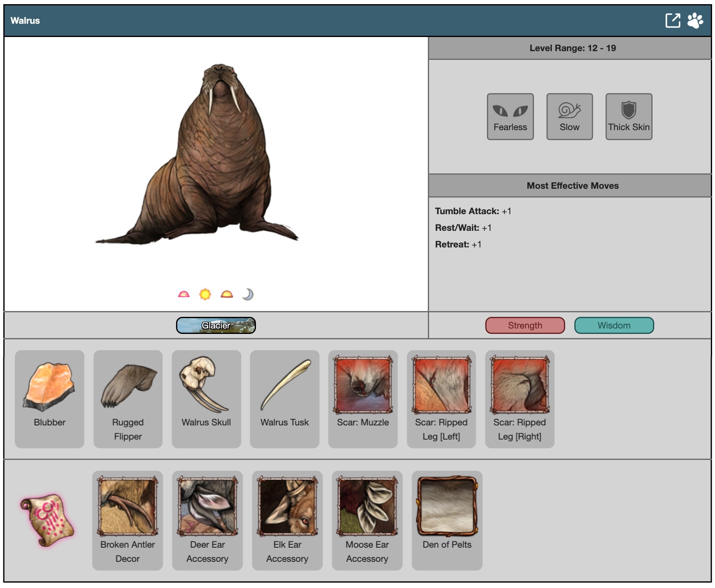The height and width of the screenshot is (588, 715).
Task: Click the Wisdom stat button
Action: [614, 325]
